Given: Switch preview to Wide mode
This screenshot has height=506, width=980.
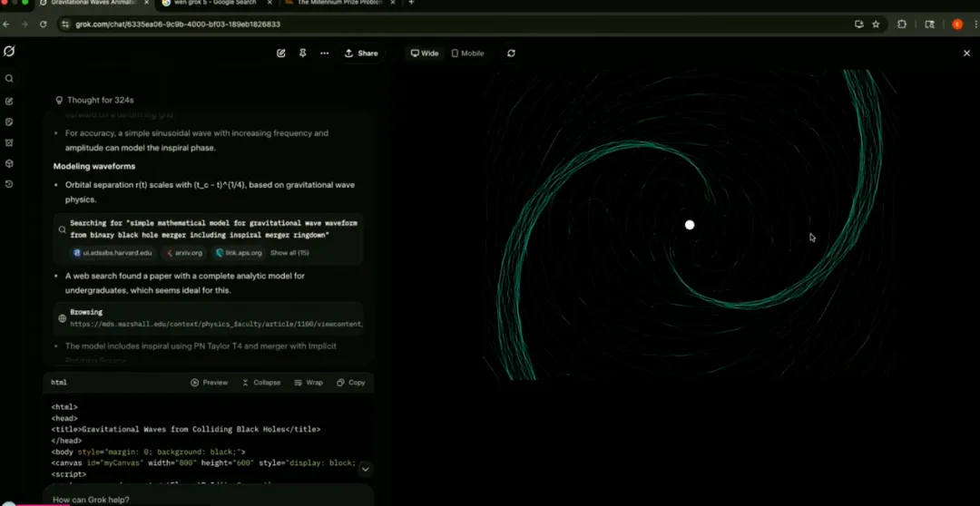Looking at the screenshot, I should point(424,54).
